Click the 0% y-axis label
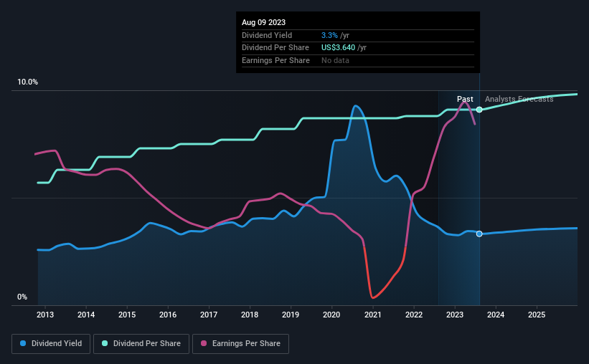The width and height of the screenshot is (589, 364). click(22, 297)
